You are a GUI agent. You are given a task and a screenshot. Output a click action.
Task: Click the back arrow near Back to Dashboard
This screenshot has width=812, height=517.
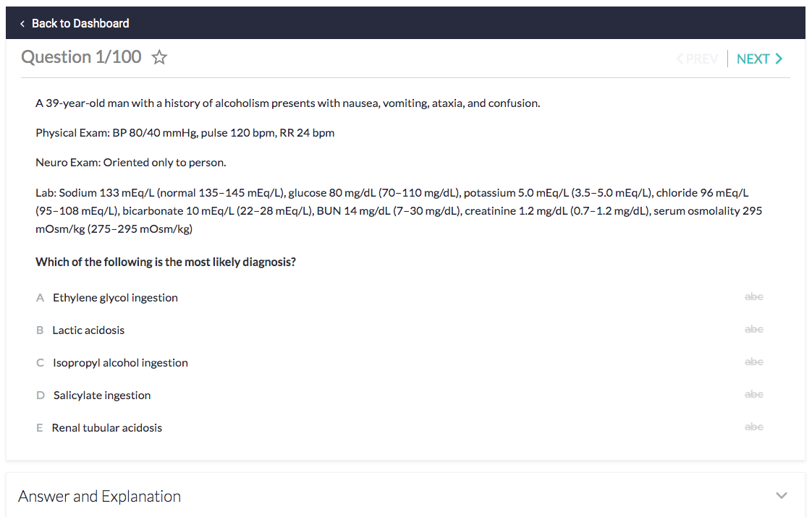pyautogui.click(x=22, y=24)
